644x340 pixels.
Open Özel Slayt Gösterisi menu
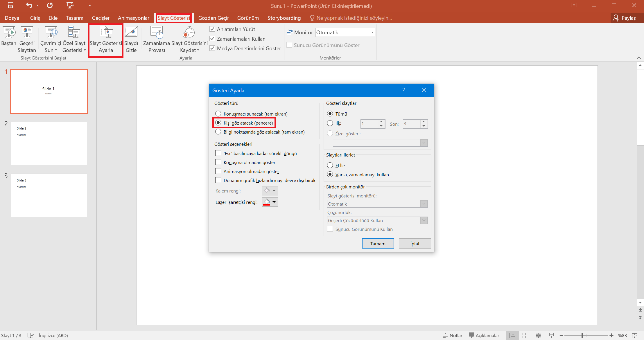(74, 39)
